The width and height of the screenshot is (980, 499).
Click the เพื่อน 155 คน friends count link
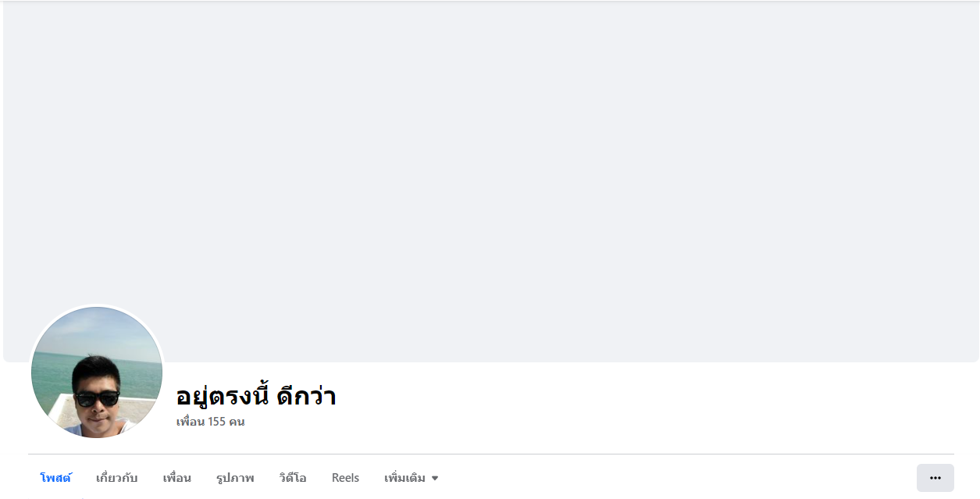click(210, 422)
